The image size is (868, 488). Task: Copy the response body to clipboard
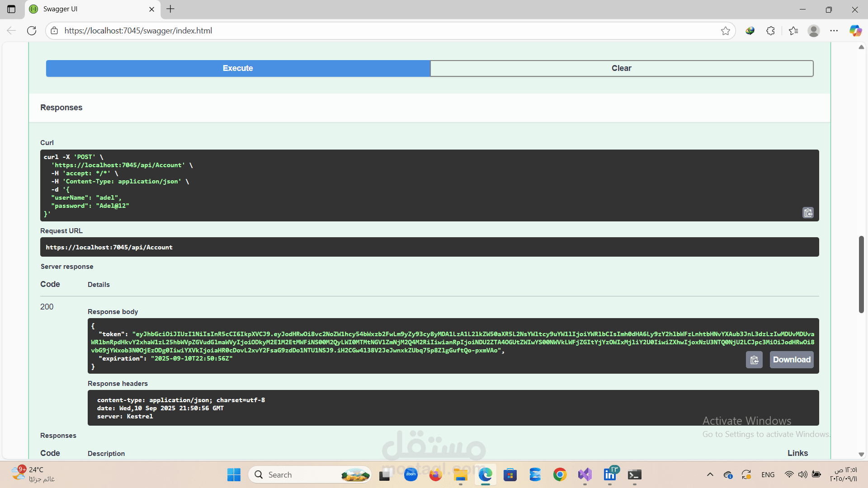click(754, 360)
